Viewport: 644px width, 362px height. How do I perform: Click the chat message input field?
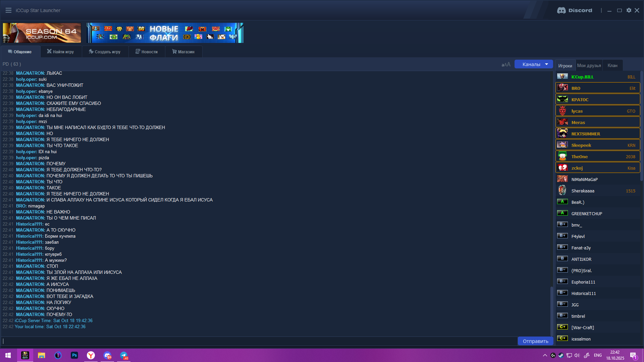pyautogui.click(x=258, y=341)
